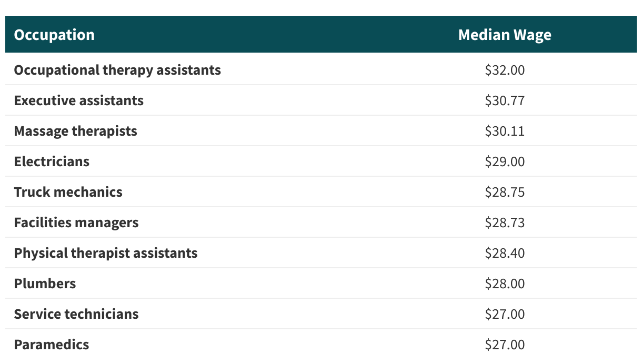Click the $30.77 wage value
Screen dimensions: 642x364
(x=505, y=100)
